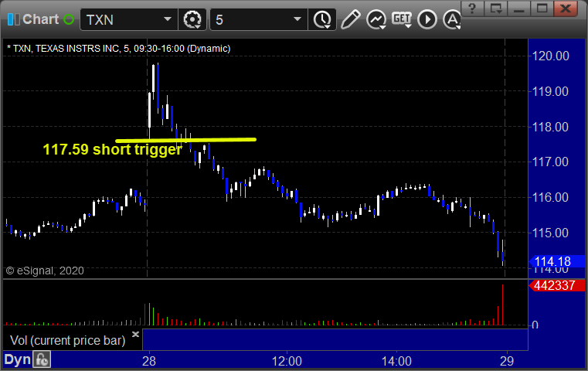Start bar replay play button
588x371 pixels.
[427, 19]
